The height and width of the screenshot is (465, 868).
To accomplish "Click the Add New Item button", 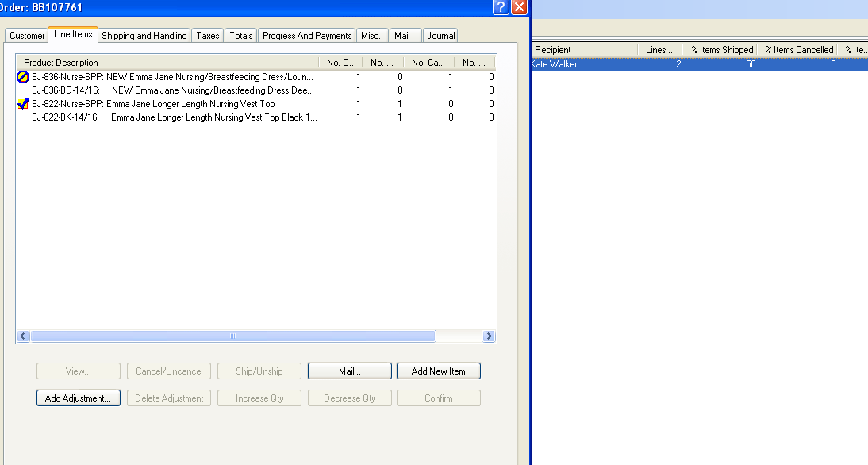I will coord(438,371).
